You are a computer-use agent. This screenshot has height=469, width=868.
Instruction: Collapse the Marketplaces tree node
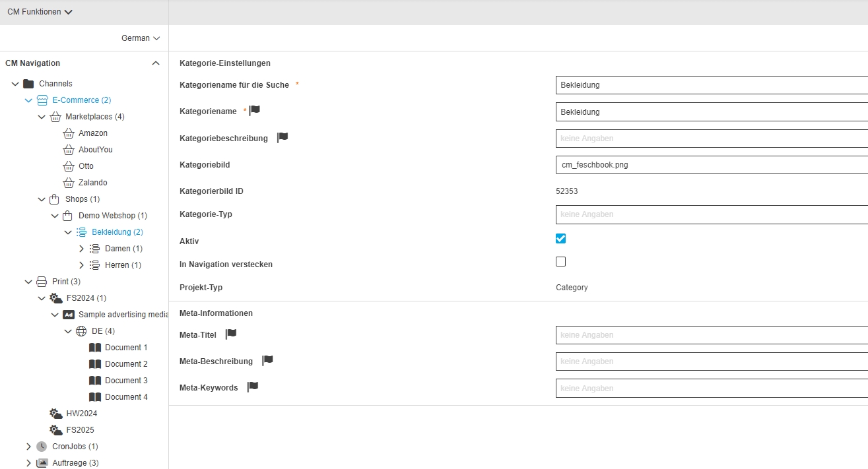click(42, 117)
